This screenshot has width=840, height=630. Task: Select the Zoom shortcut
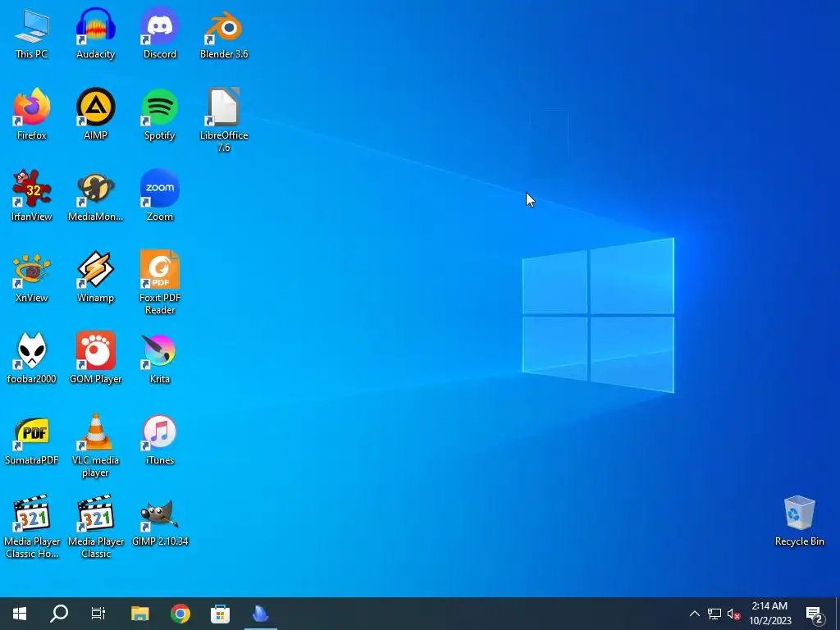click(x=160, y=196)
